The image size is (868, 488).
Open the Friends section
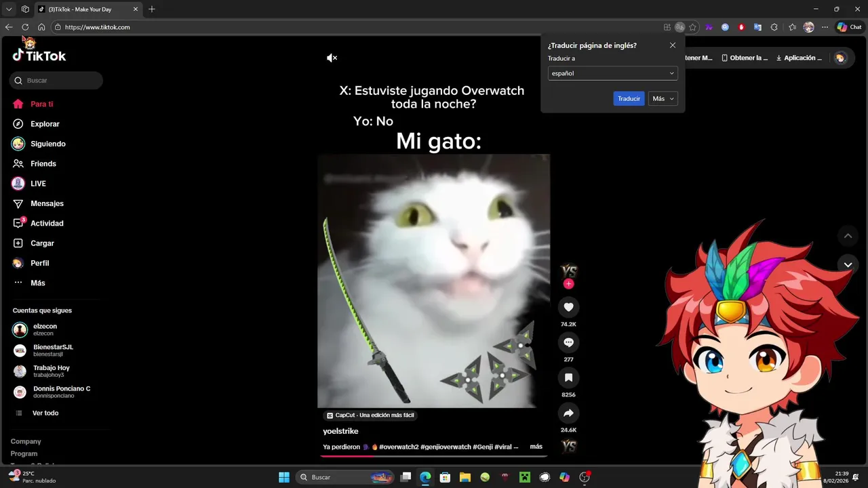[34, 163]
